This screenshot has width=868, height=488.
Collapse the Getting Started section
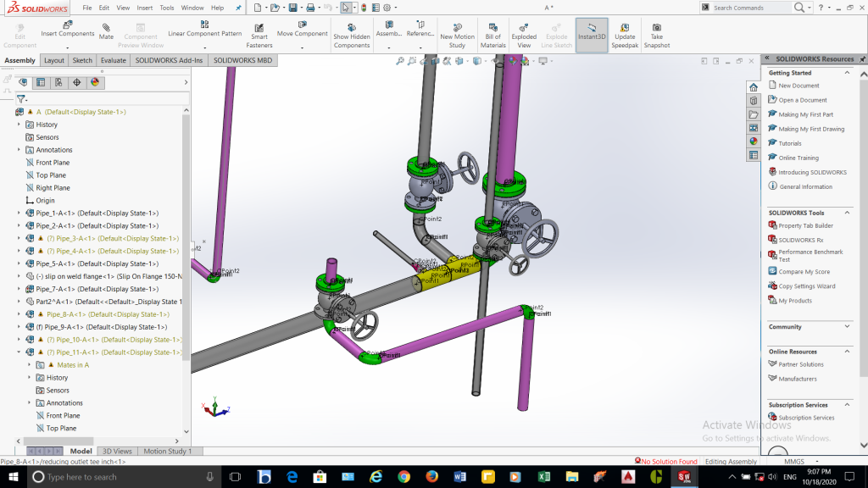849,73
